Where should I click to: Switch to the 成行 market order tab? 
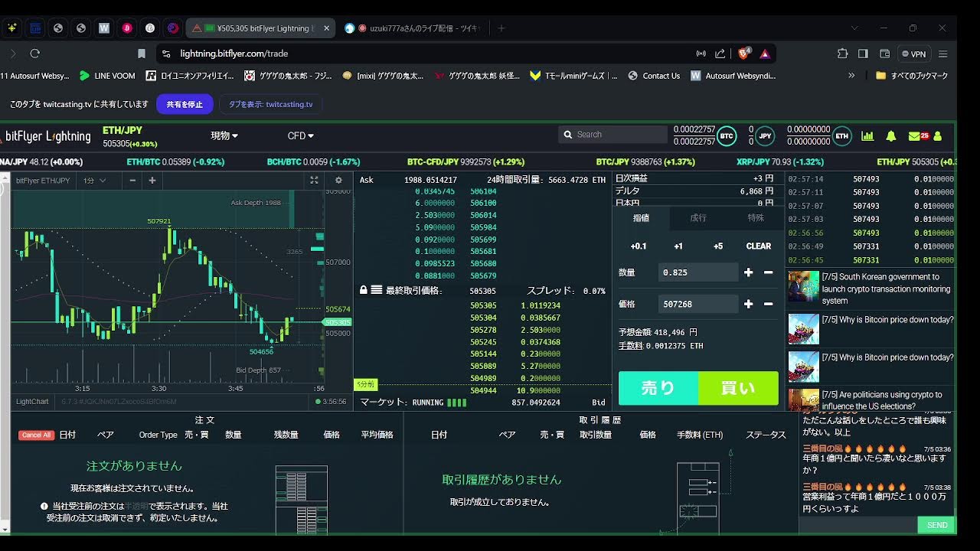click(x=698, y=218)
